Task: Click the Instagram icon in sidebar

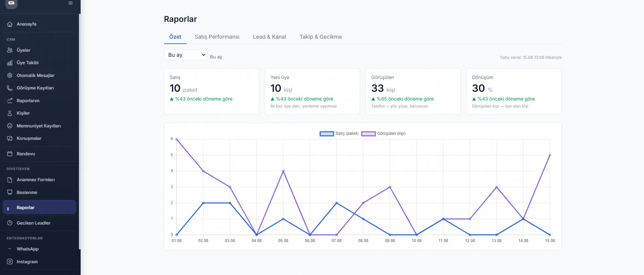Action: coord(10,262)
